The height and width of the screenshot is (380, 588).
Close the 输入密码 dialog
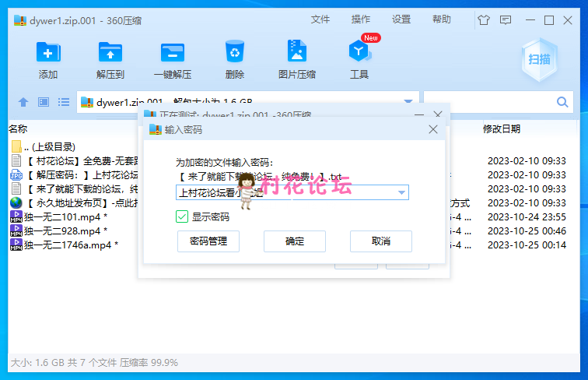point(433,129)
